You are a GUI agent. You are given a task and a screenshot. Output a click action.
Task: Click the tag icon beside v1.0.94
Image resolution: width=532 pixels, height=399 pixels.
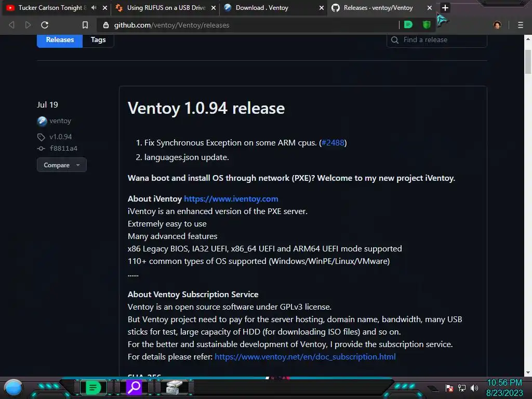pyautogui.click(x=41, y=137)
